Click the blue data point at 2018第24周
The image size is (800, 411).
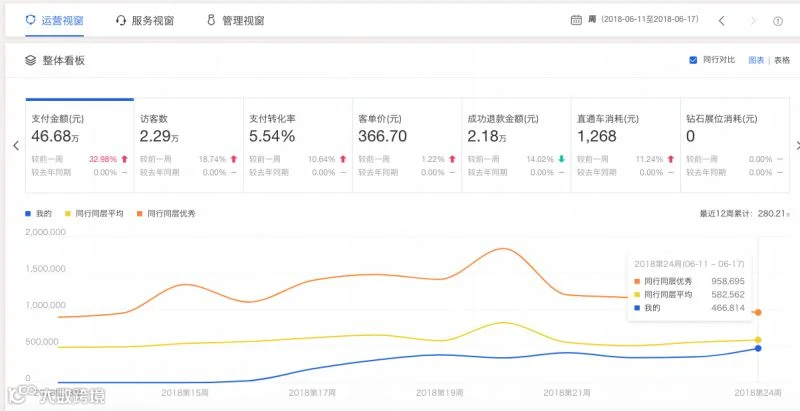(x=758, y=348)
